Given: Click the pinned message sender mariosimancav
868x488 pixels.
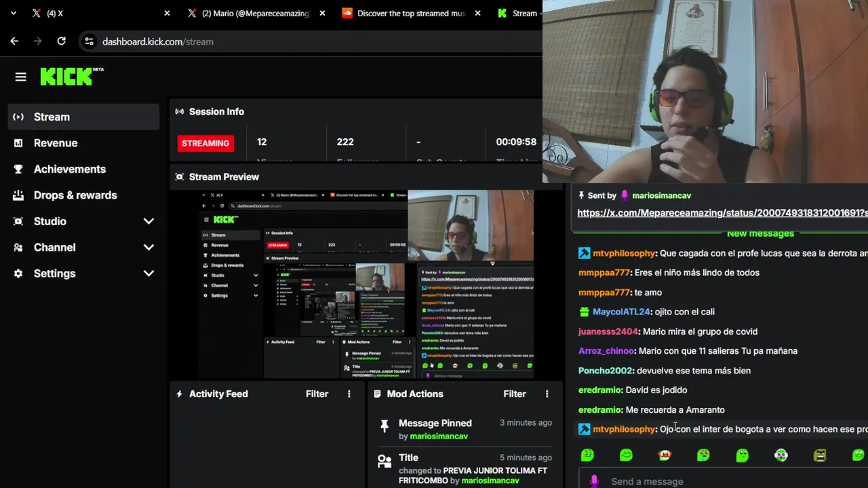Looking at the screenshot, I should [661, 195].
